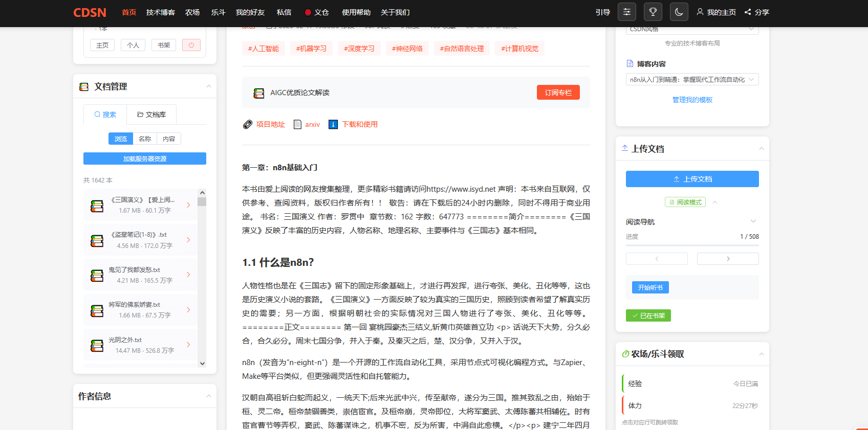This screenshot has width=868, height=430.
Task: Click the 加载服务器资源 button
Action: point(145,159)
